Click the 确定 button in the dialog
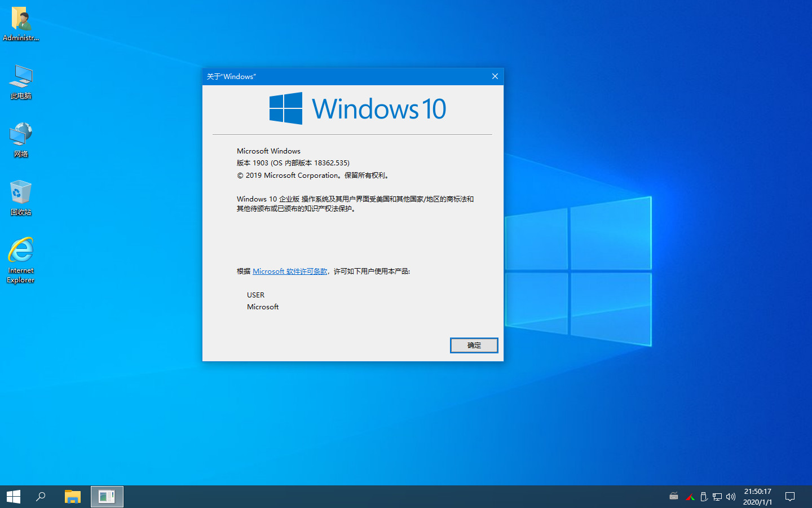The height and width of the screenshot is (508, 812). pyautogui.click(x=474, y=345)
